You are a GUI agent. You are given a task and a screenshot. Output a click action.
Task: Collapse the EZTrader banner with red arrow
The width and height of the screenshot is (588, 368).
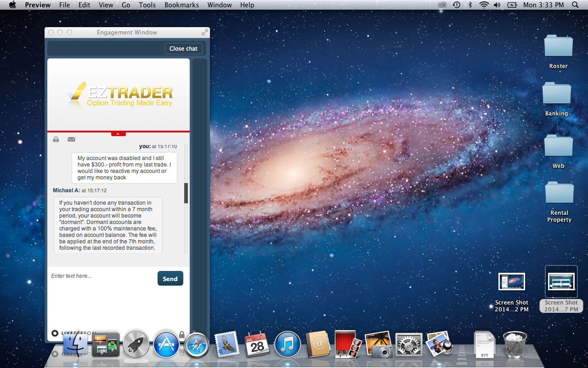(x=118, y=134)
